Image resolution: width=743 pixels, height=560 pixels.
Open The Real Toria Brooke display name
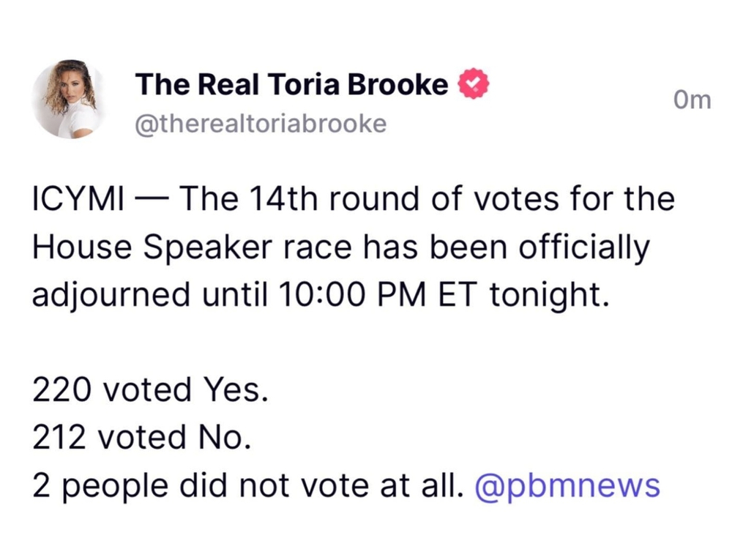point(291,86)
